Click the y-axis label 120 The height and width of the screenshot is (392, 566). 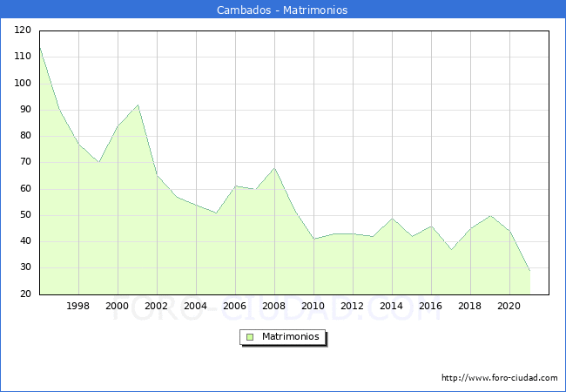click(23, 30)
